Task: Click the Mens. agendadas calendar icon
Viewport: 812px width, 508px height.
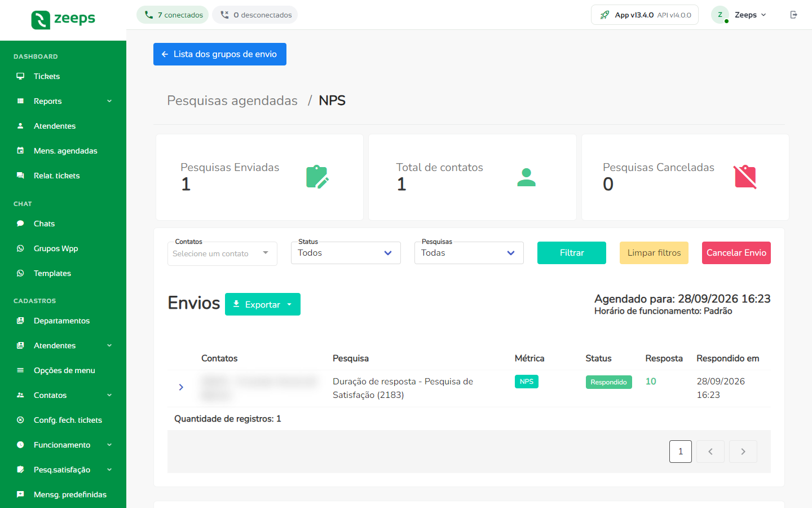Action: coord(20,151)
